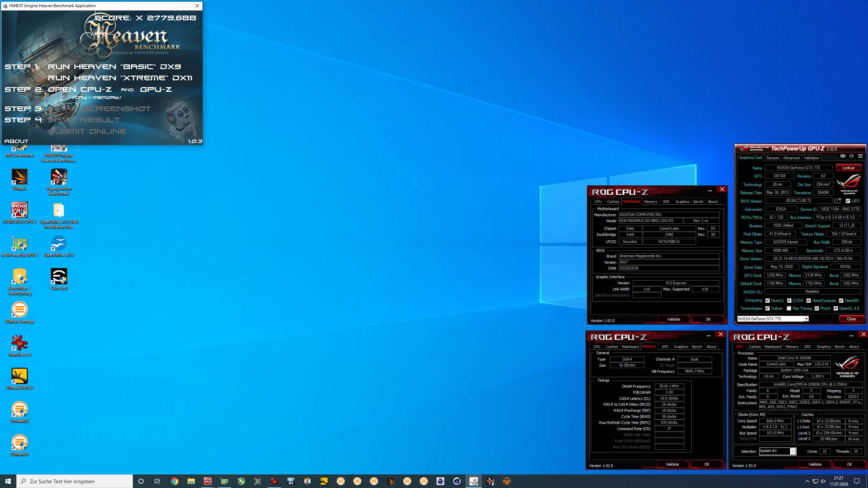This screenshot has height=488, width=868.
Task: Open MSI Afterburner desktop shortcut
Action: [x=20, y=151]
